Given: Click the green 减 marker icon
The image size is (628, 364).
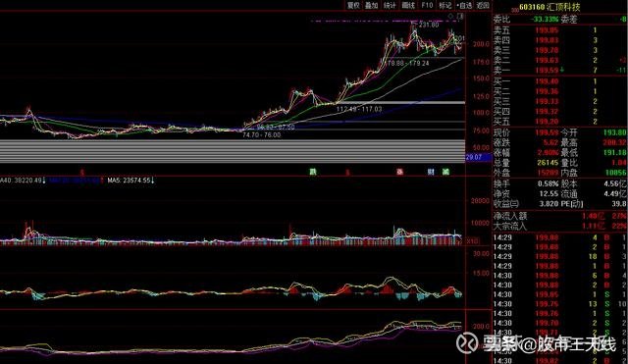Looking at the screenshot, I should pyautogui.click(x=445, y=172).
